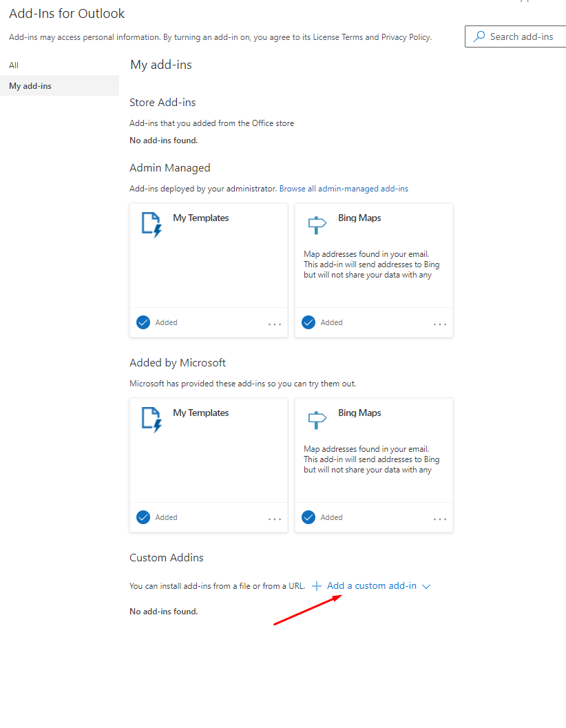Select My add-ins in the sidebar
The height and width of the screenshot is (728, 566).
click(x=59, y=86)
